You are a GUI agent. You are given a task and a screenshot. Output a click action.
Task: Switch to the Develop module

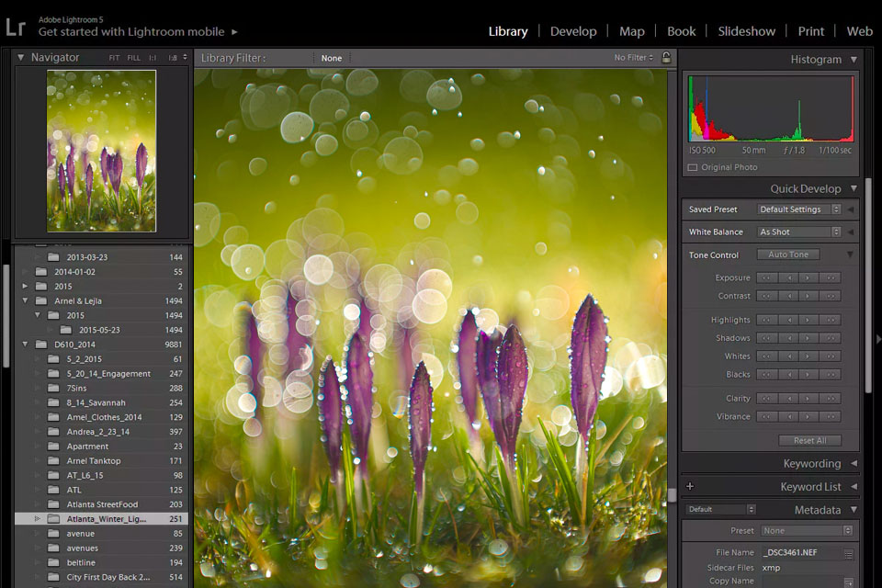573,31
